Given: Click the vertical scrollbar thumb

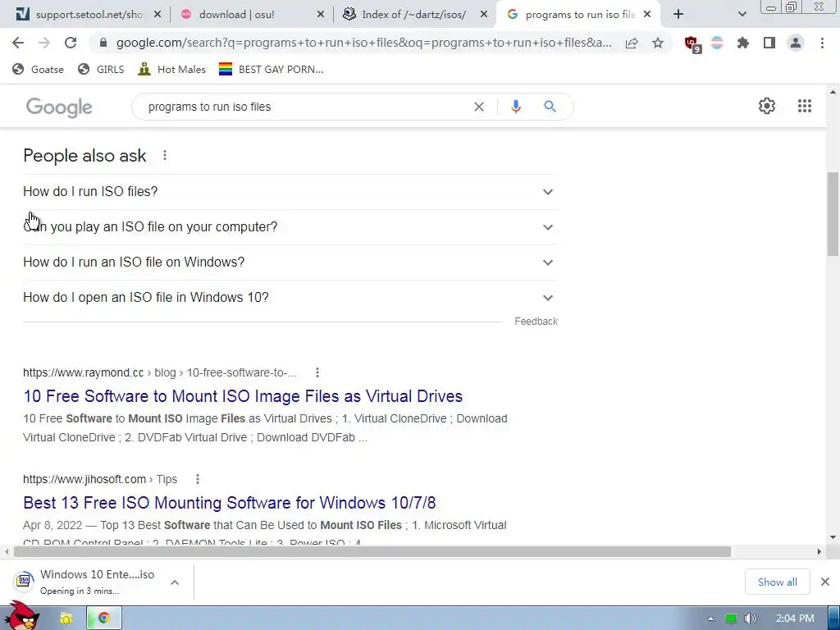Looking at the screenshot, I should pyautogui.click(x=833, y=214).
